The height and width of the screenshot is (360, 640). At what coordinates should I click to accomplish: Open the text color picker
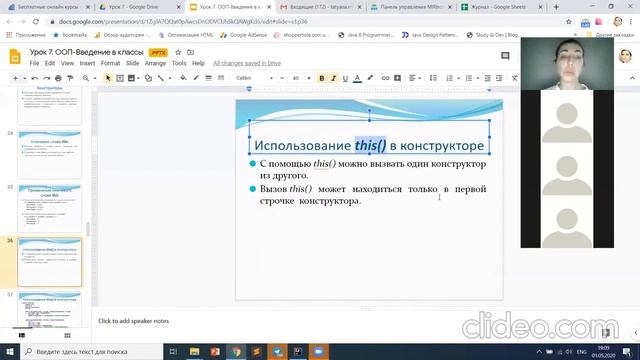357,78
